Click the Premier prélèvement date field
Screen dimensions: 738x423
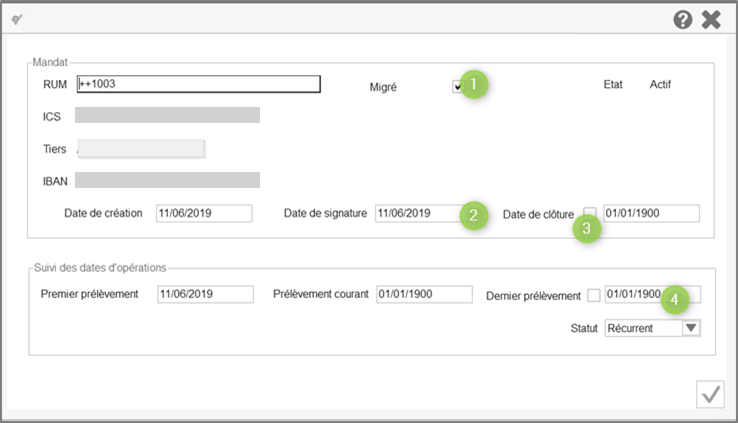click(205, 294)
